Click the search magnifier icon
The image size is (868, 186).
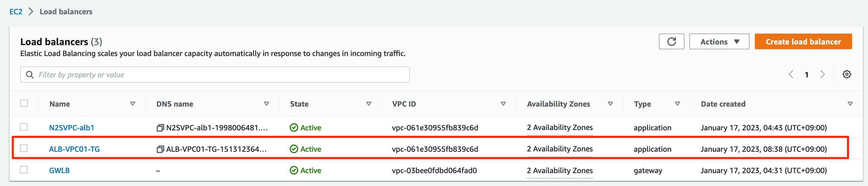click(x=30, y=75)
